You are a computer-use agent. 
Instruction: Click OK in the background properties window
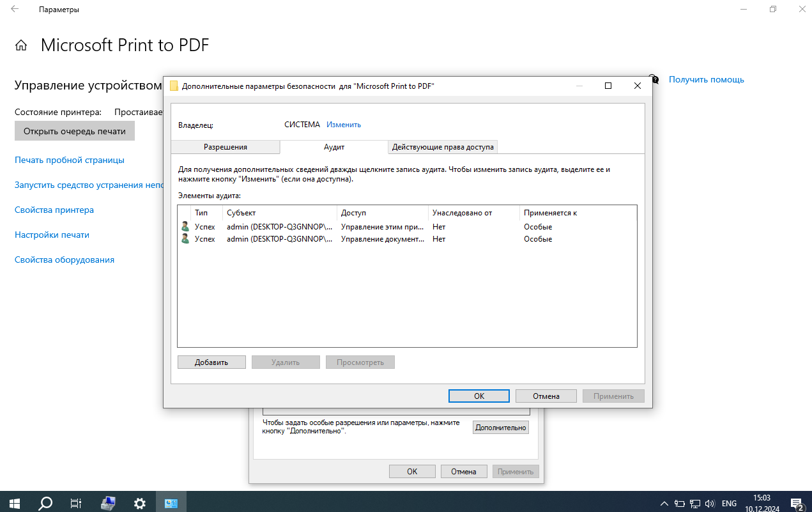click(412, 472)
